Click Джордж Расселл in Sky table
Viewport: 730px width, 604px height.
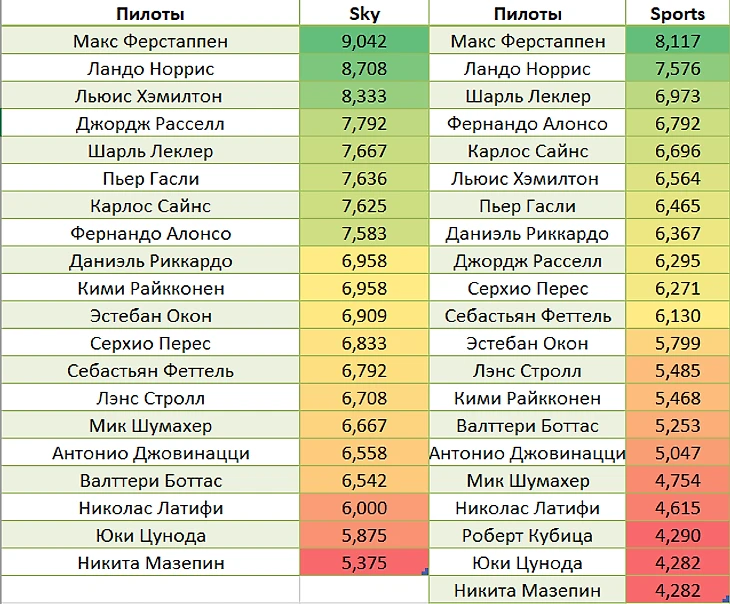[150, 125]
